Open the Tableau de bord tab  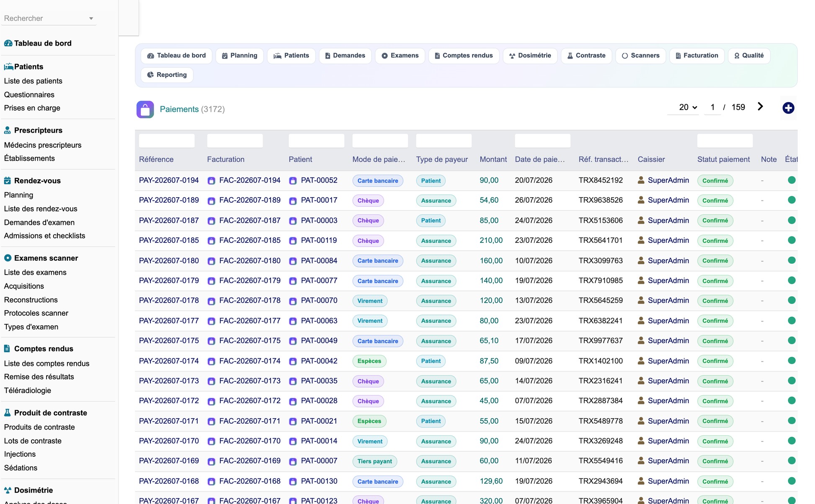[x=177, y=56]
